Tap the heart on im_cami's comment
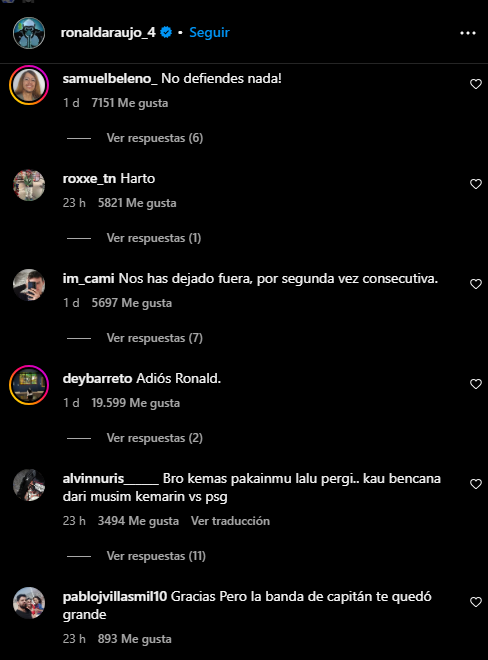488x660 pixels. [475, 284]
